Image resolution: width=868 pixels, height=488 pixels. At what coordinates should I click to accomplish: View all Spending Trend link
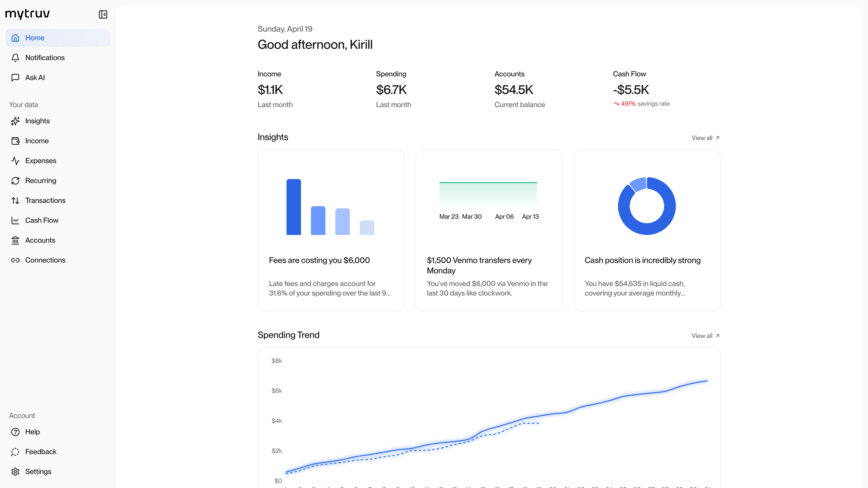705,336
